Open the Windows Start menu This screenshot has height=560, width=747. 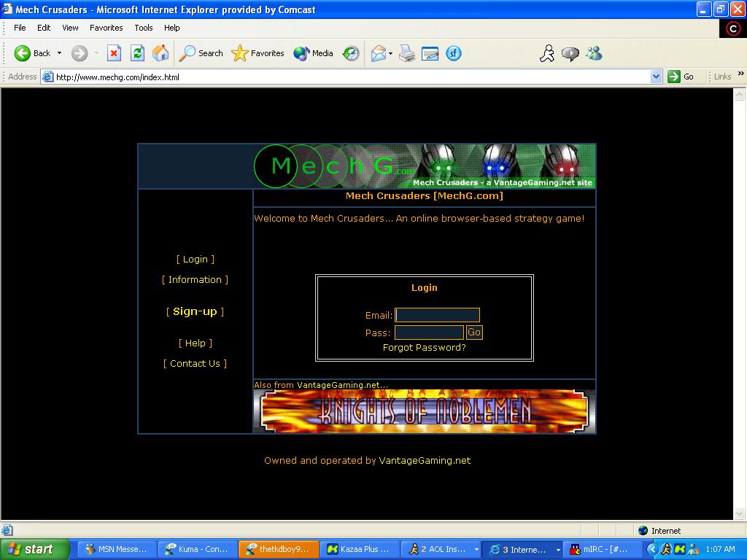(34, 550)
